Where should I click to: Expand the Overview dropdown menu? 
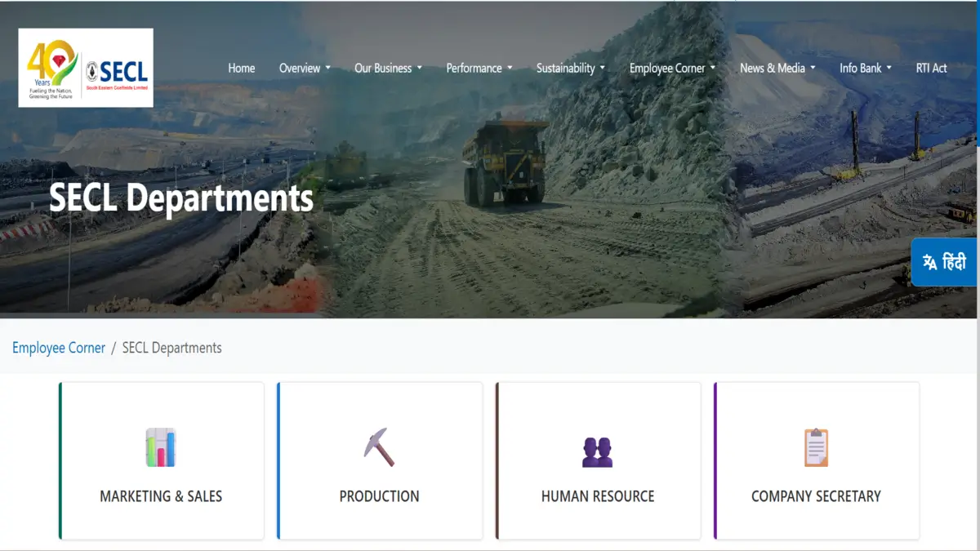[305, 69]
